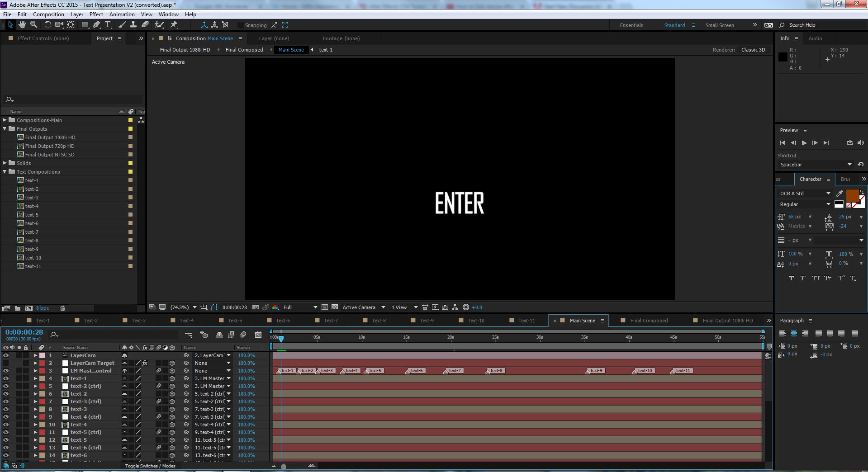Screen dimensions: 868x472
Task: Collapse the Text Compositions folder
Action: point(6,172)
